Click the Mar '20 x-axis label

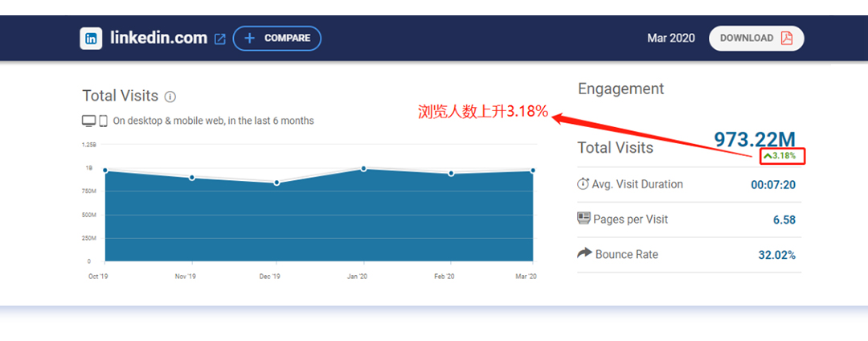526,276
